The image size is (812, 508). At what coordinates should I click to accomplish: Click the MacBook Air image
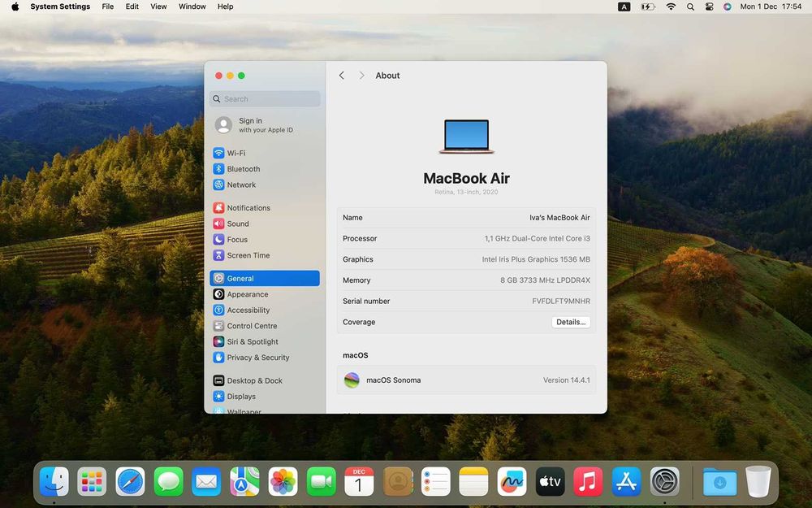pyautogui.click(x=467, y=137)
